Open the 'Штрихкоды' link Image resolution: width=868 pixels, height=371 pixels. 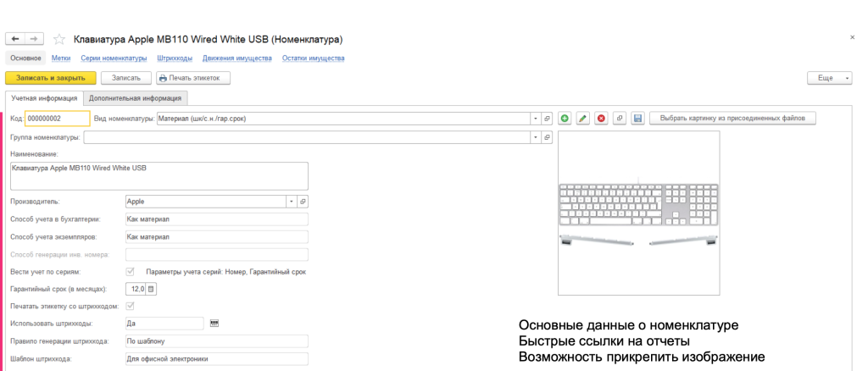point(175,58)
